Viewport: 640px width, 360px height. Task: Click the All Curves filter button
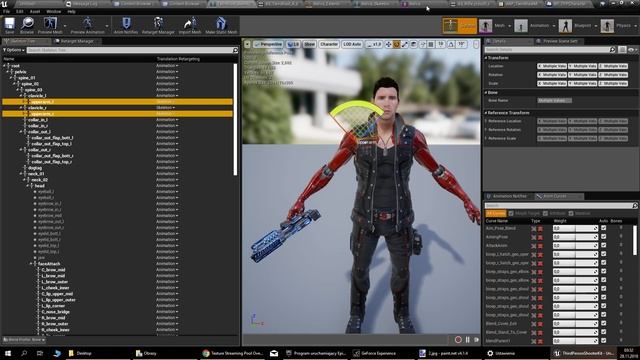pos(496,213)
